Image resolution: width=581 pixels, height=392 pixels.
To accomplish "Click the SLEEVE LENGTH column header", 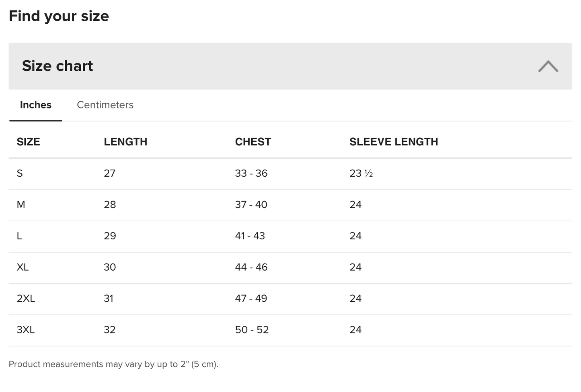I will (x=394, y=142).
